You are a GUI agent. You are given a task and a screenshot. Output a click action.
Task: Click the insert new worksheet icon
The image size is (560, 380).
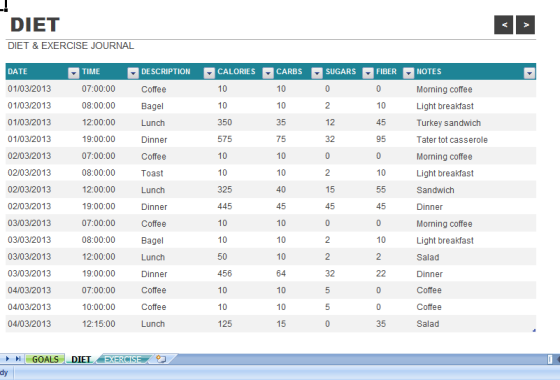tap(161, 359)
